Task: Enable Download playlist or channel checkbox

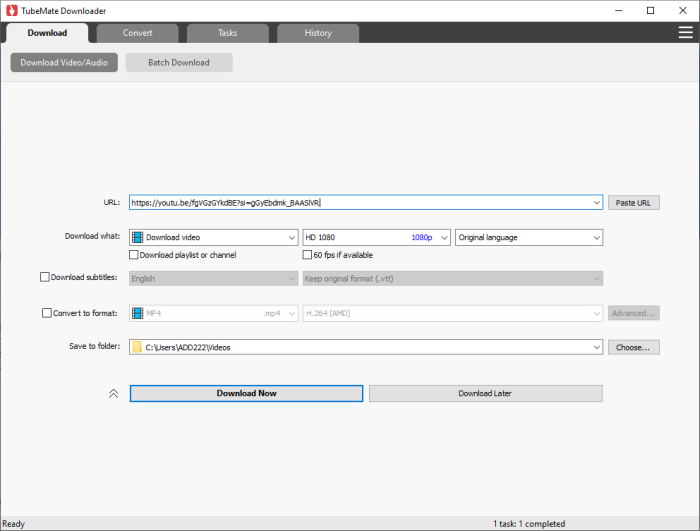Action: point(133,255)
